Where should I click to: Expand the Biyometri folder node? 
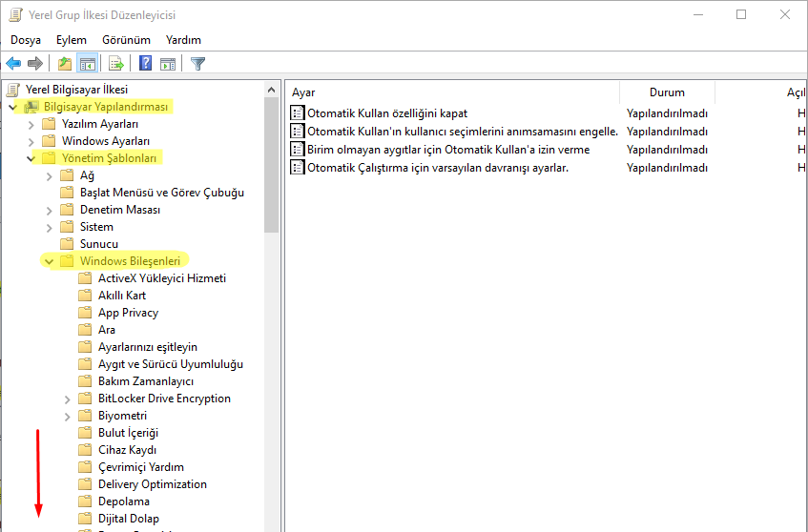68,416
